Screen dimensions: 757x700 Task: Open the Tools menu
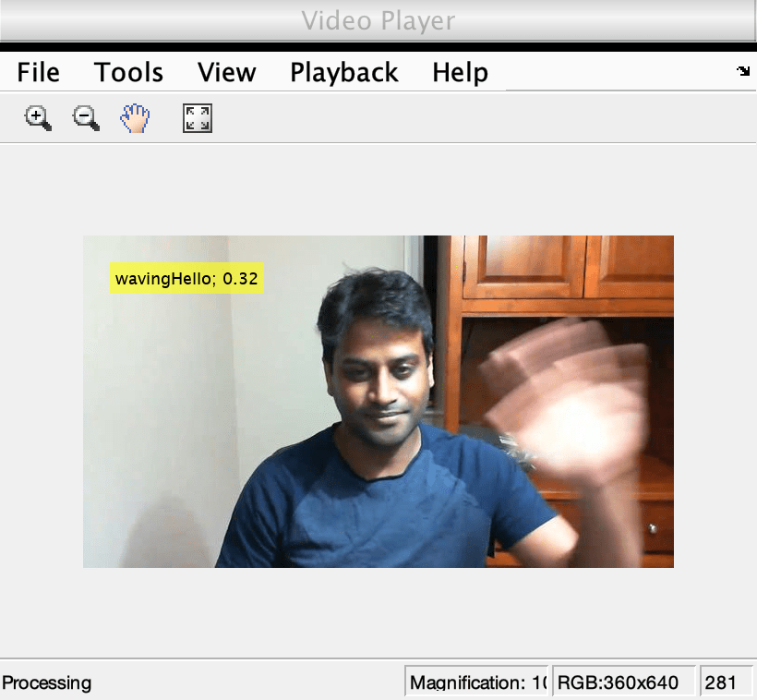(x=128, y=72)
